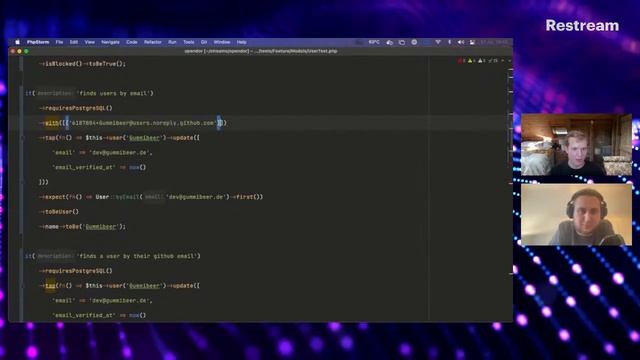Click the error stripe scrollbar on editor right
Screen dimensions: 640x360
tap(511, 188)
